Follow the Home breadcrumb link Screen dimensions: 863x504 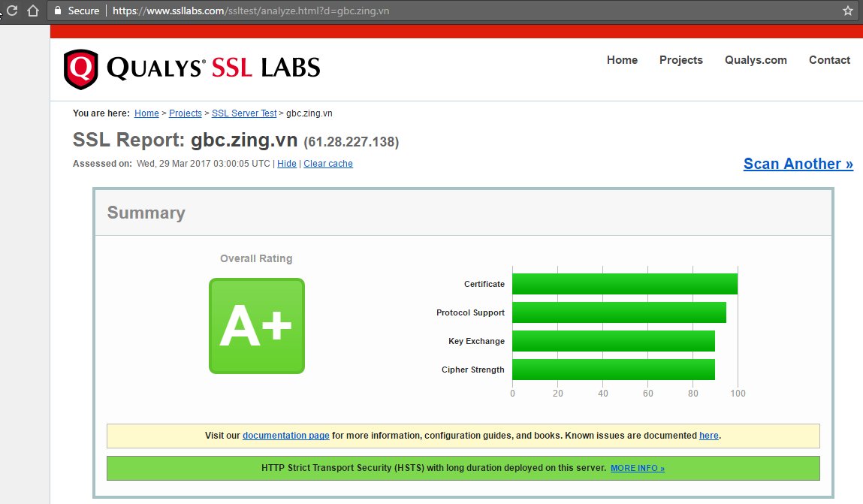point(146,113)
